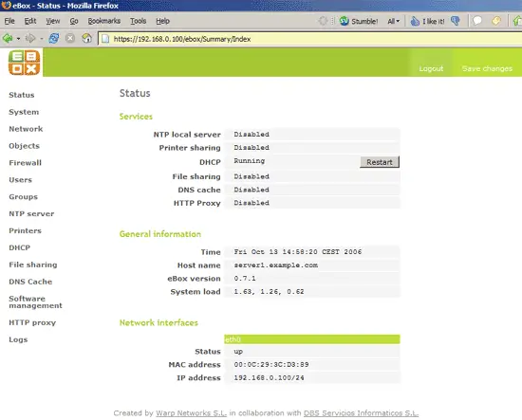Click the URL address bar field
The width and height of the screenshot is (522, 420).
309,39
